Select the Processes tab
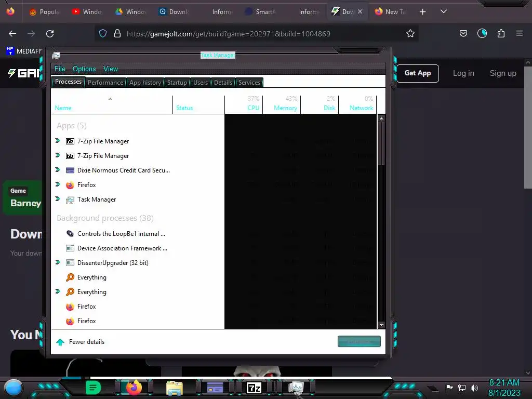This screenshot has height=399, width=532. pos(68,82)
